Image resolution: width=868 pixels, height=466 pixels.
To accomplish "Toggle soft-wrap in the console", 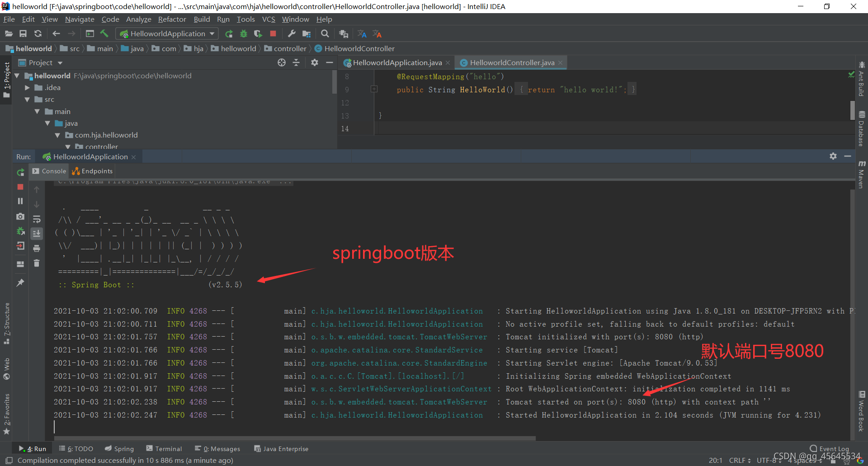I will 37,219.
